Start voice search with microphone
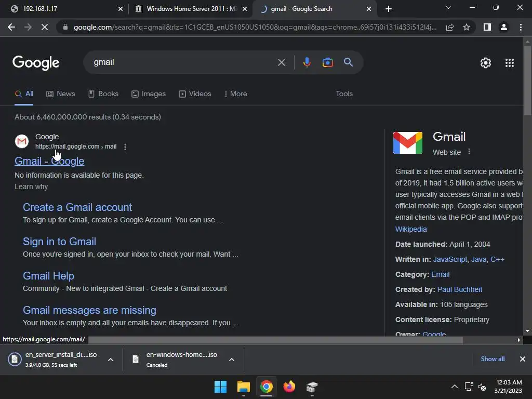The height and width of the screenshot is (399, 532). [x=307, y=62]
